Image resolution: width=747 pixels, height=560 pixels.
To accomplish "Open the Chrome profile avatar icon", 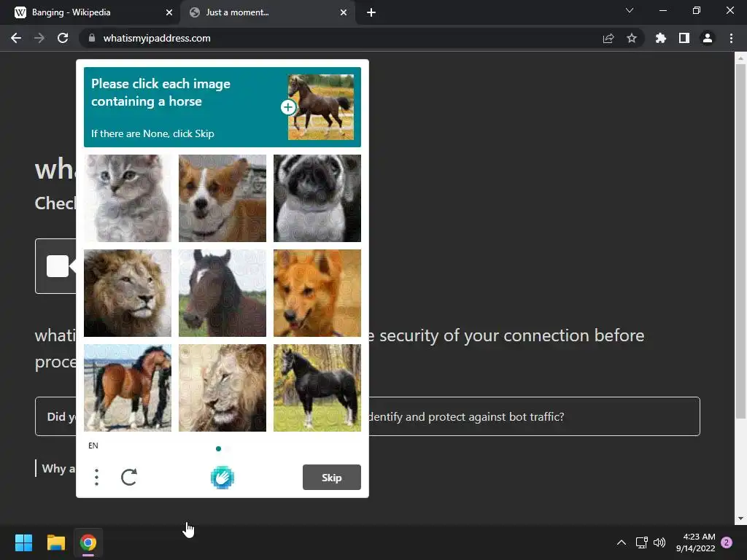I will point(708,38).
